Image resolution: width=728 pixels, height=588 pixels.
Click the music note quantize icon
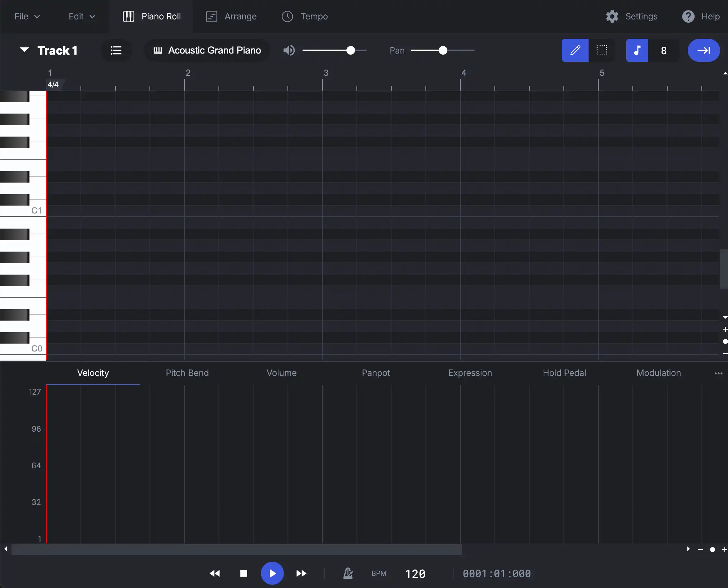637,50
